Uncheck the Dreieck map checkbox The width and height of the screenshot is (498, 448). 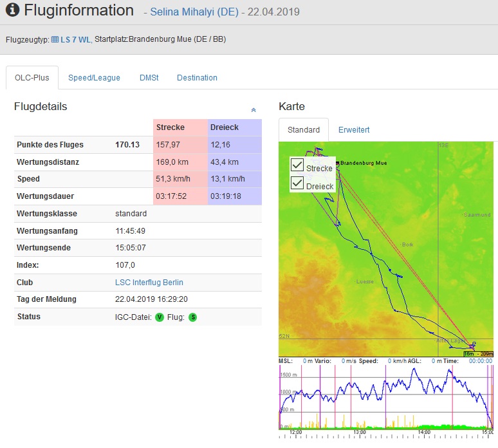298,183
